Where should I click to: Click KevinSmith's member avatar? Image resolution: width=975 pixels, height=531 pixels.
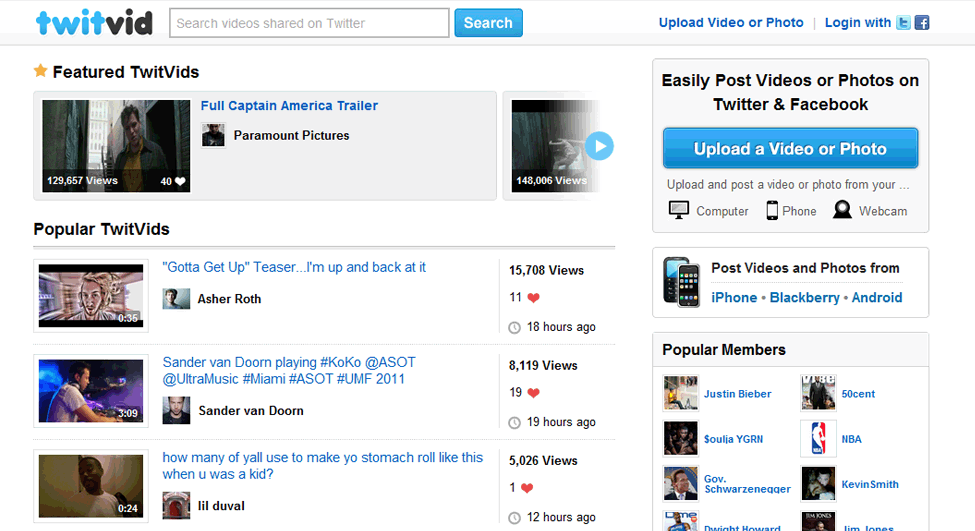pyautogui.click(x=818, y=484)
